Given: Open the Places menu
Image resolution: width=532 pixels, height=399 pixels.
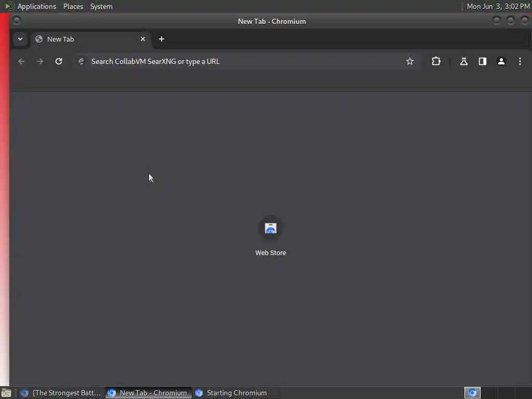Looking at the screenshot, I should 73,6.
